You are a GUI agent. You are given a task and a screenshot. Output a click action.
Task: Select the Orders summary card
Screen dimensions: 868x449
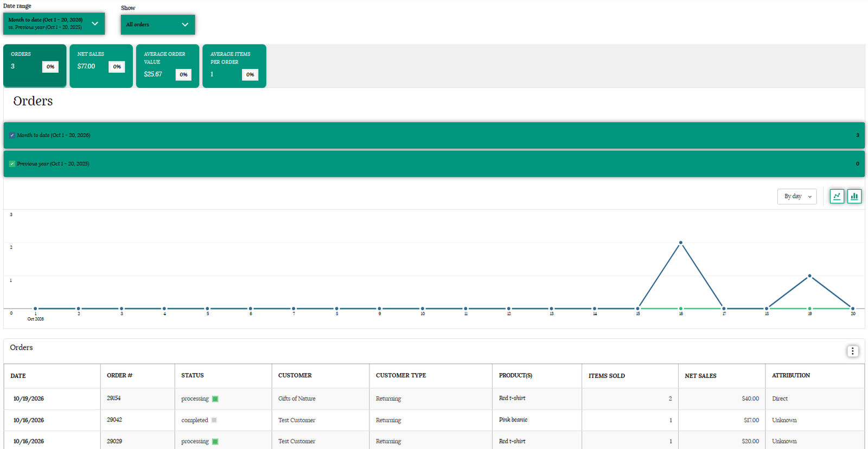pyautogui.click(x=35, y=66)
